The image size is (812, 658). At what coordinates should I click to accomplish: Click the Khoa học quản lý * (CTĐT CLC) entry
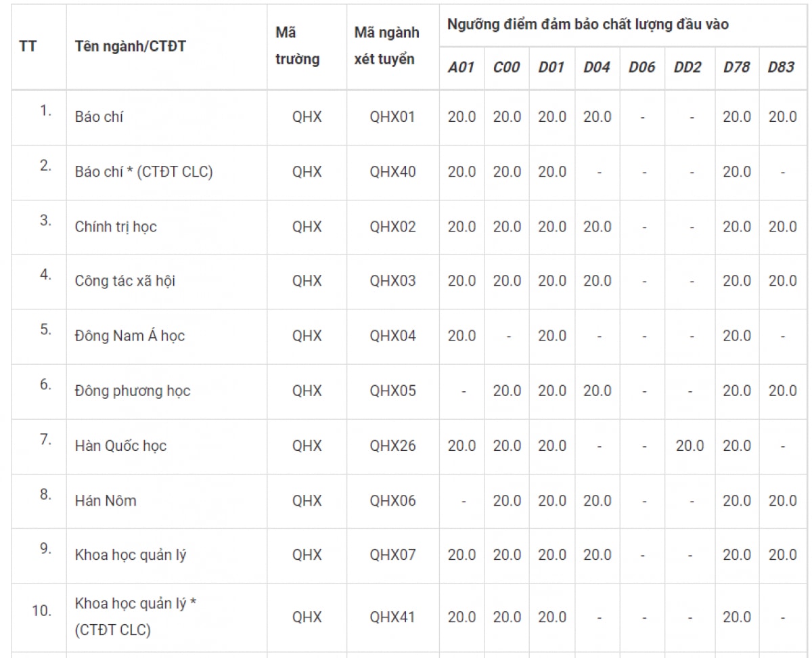click(x=135, y=617)
